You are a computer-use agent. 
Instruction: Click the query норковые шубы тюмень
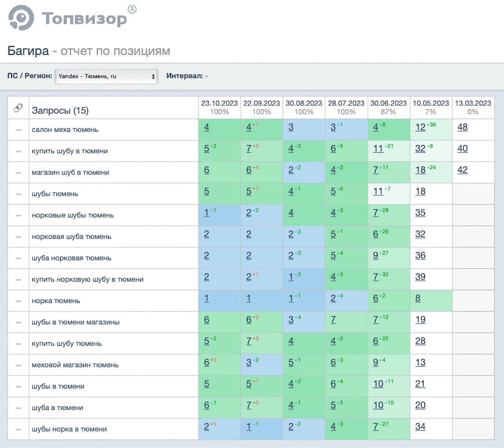pos(73,215)
